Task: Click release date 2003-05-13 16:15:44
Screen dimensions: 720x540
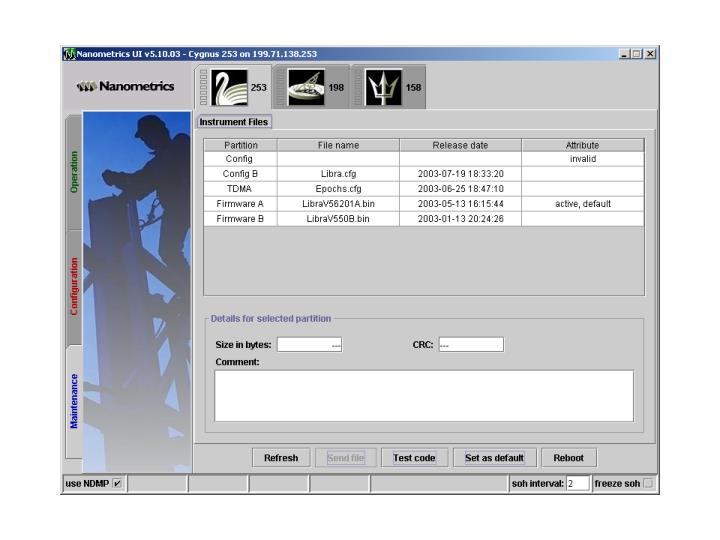Action: (x=461, y=204)
